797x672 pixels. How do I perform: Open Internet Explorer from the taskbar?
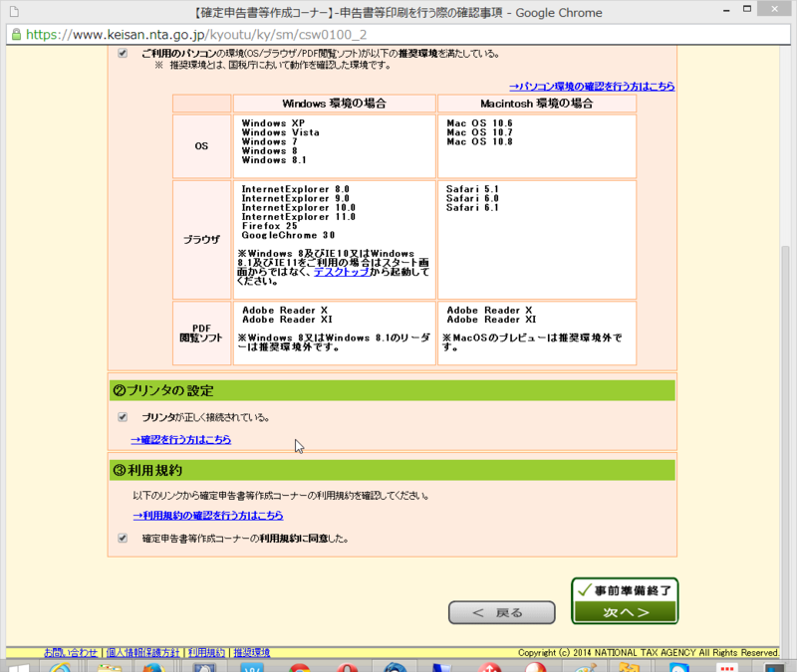(60, 667)
